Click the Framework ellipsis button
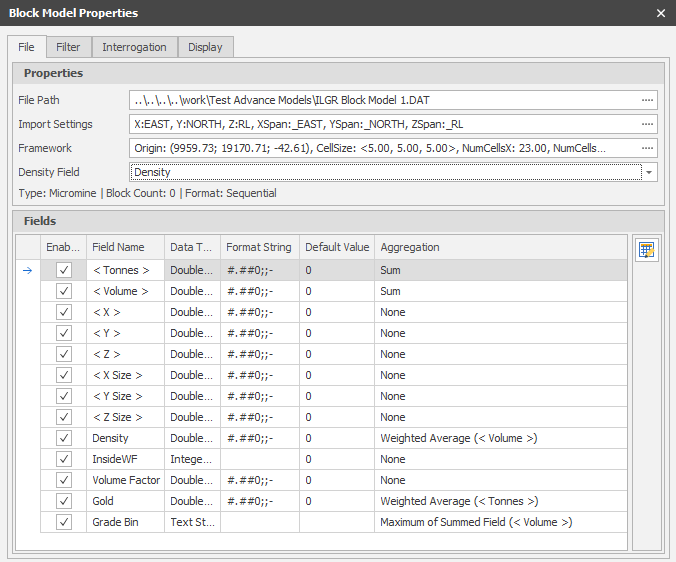 648,148
